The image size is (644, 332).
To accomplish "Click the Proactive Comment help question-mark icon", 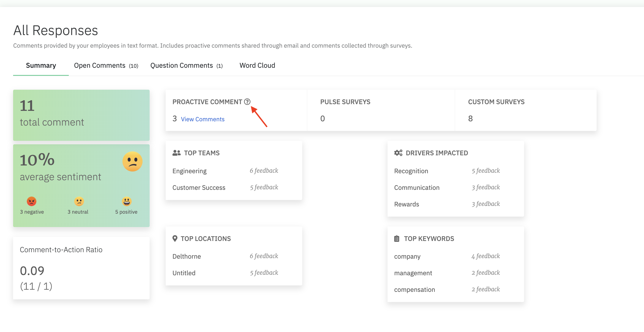I will pyautogui.click(x=247, y=102).
